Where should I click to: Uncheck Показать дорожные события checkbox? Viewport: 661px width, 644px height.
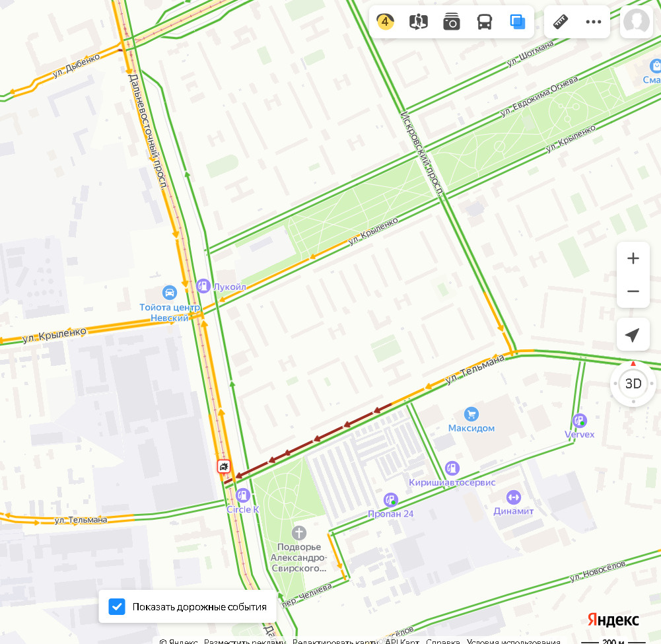[x=117, y=606]
